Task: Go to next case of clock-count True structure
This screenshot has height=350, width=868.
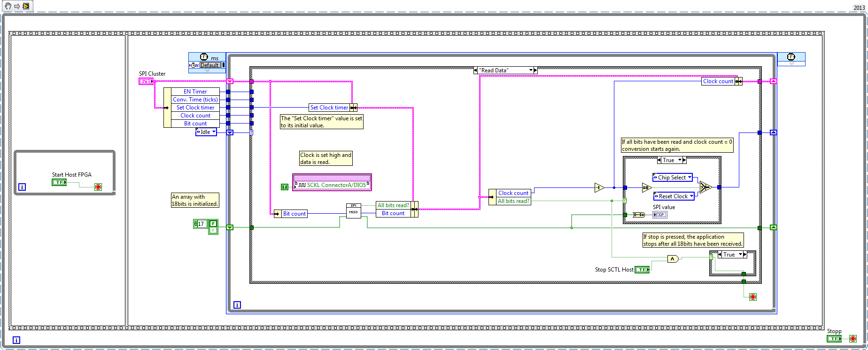Action: point(684,160)
